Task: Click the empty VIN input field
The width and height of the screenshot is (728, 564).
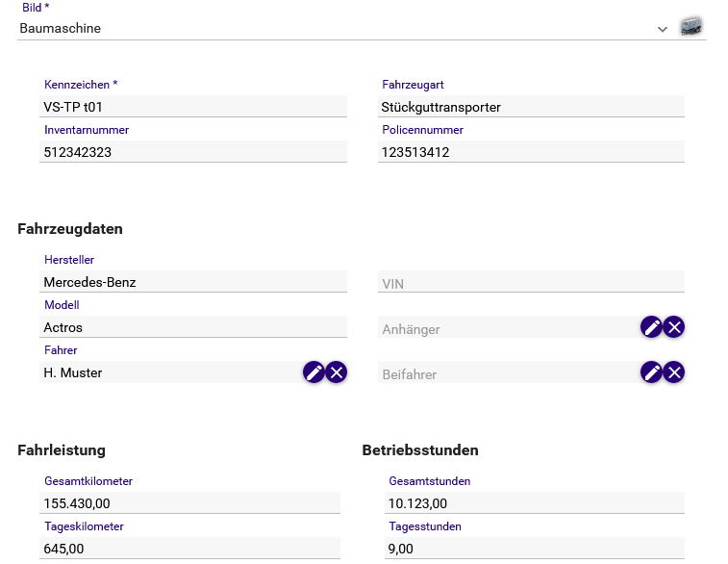Action: pyautogui.click(x=531, y=282)
